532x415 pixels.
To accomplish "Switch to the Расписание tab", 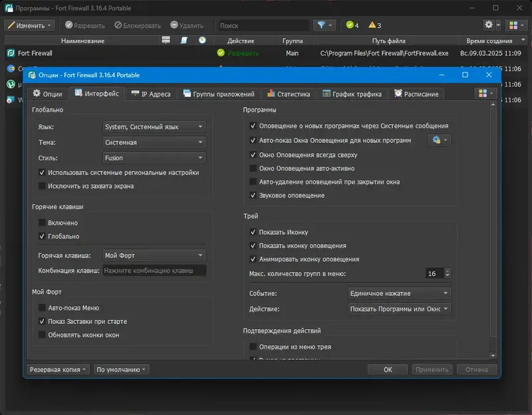I will coord(416,94).
